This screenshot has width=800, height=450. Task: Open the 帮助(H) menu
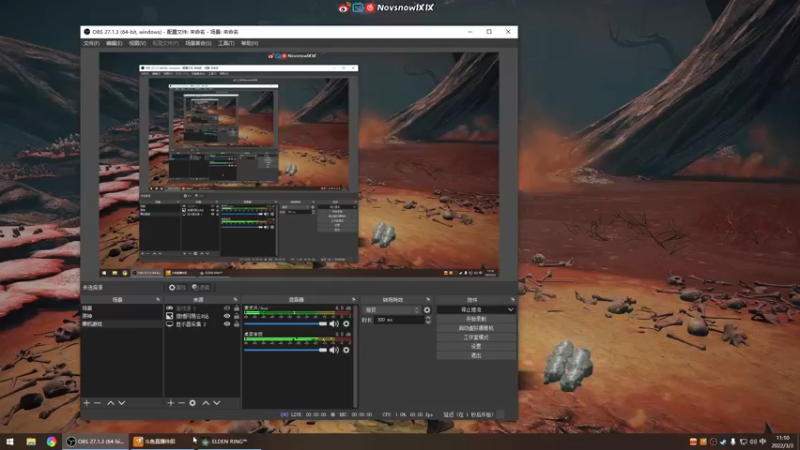coord(249,43)
